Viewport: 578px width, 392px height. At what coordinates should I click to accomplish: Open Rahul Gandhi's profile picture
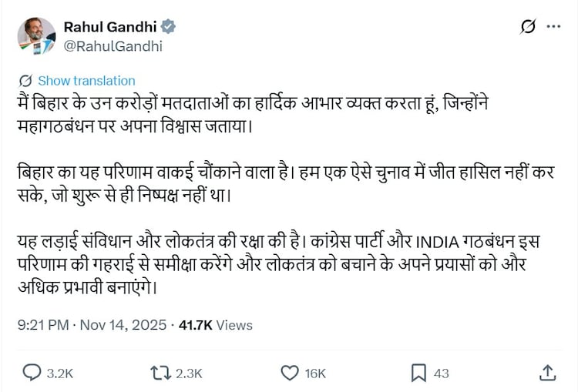pos(36,35)
